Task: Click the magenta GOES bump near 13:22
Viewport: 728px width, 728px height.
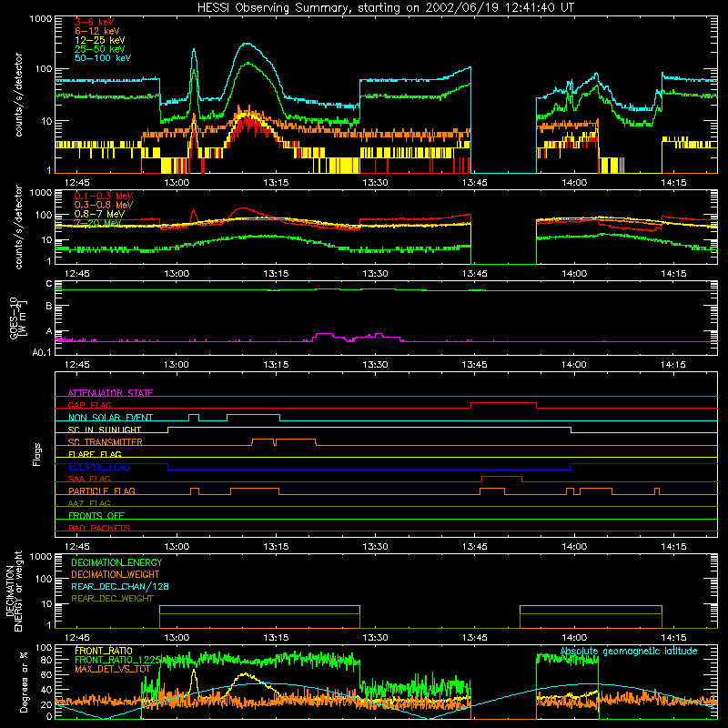Action: coord(324,334)
